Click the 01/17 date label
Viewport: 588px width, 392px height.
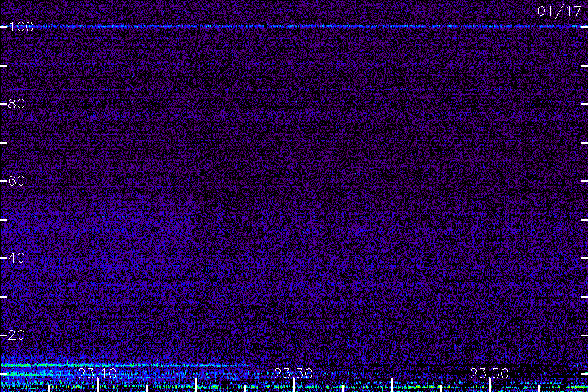click(x=559, y=11)
